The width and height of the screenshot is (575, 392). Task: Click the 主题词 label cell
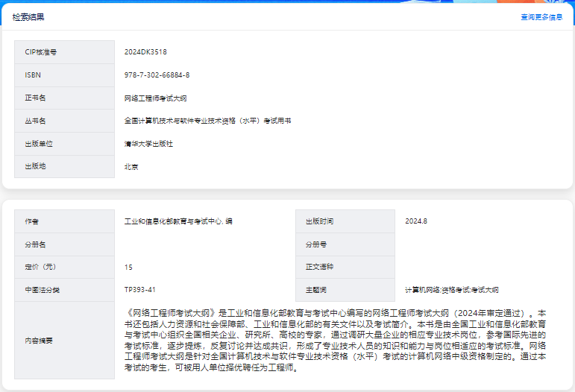[x=345, y=290]
